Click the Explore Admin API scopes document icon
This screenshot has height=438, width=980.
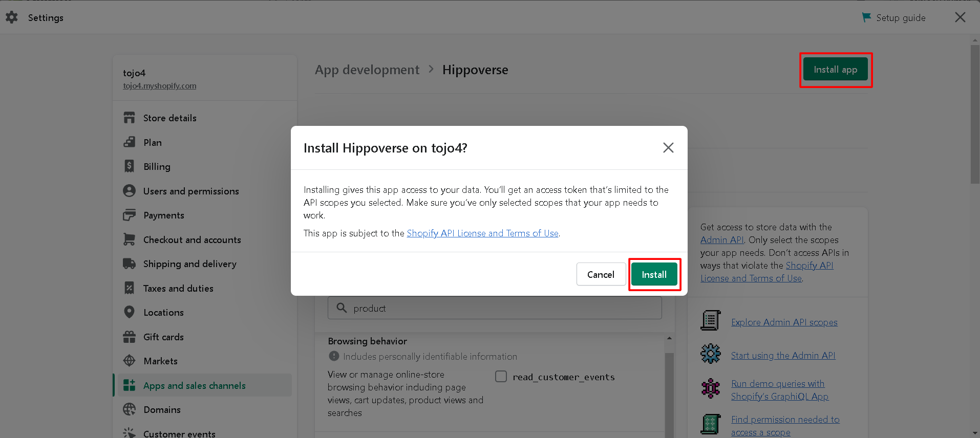tap(711, 320)
